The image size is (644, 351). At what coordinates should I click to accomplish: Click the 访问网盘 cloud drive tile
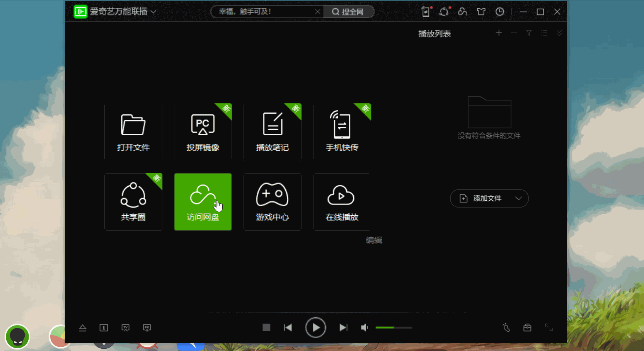click(x=203, y=202)
